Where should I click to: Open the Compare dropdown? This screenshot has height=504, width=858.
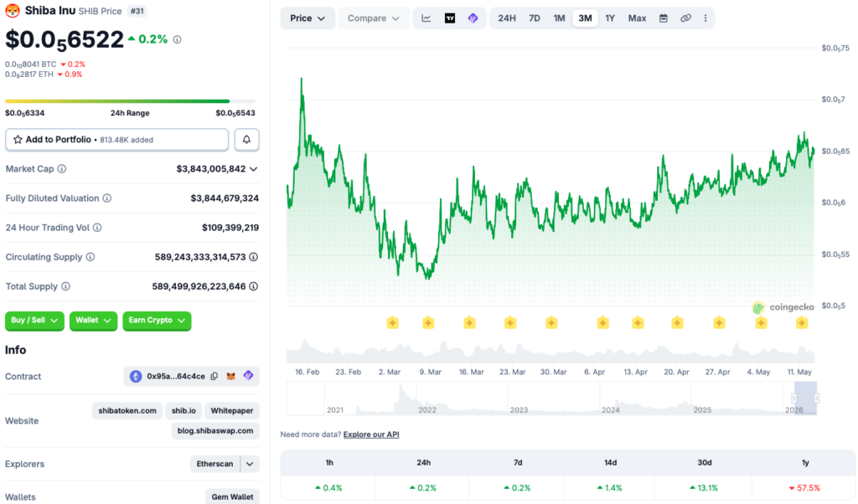pos(373,18)
